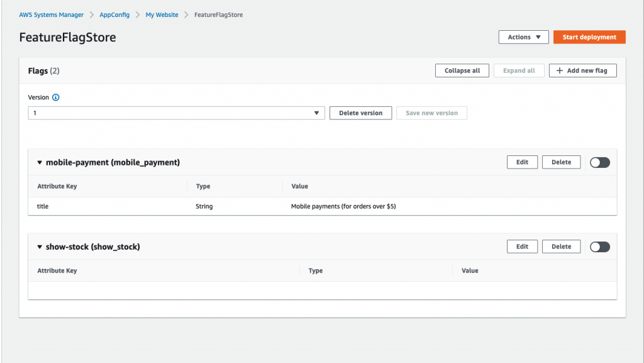Edit the mobile-payment flag

(x=522, y=162)
